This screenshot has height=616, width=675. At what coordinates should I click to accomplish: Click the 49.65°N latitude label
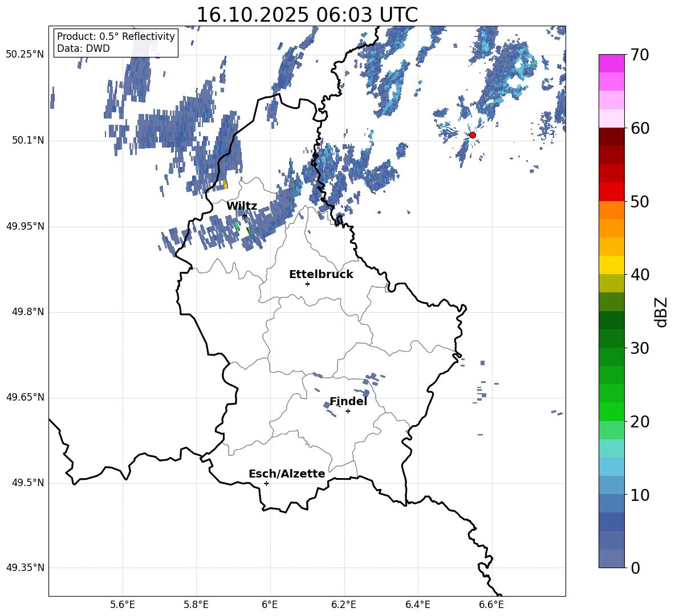[x=25, y=397]
